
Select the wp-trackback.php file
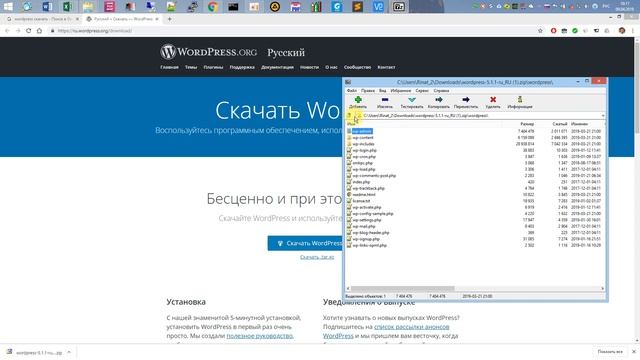368,188
